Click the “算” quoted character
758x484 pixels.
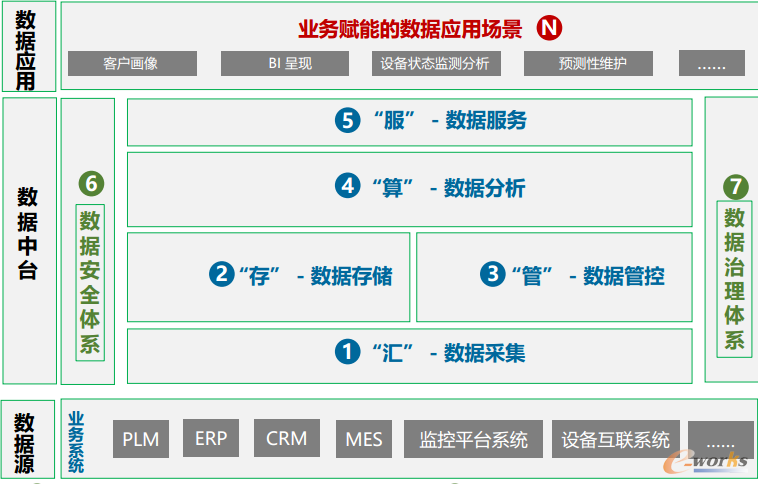click(x=393, y=188)
